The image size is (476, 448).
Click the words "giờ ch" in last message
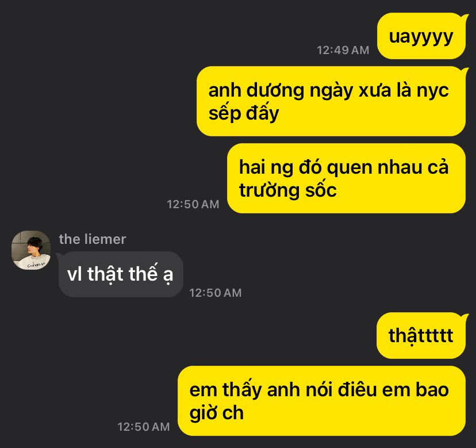(217, 413)
